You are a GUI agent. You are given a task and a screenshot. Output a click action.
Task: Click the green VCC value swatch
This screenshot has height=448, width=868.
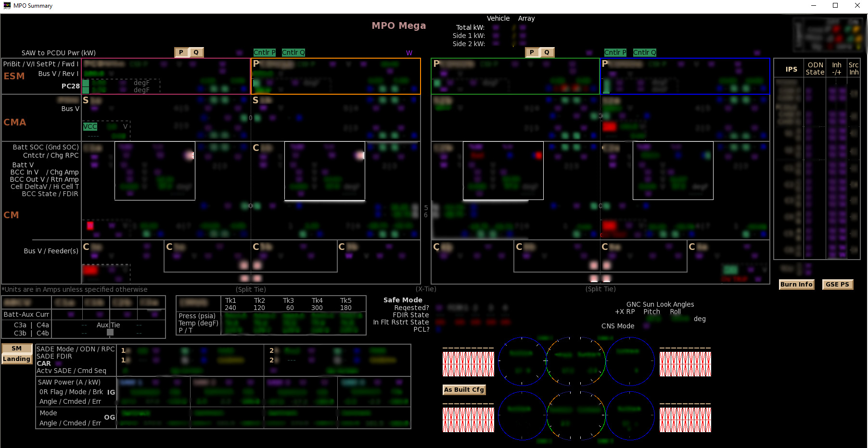coord(112,126)
